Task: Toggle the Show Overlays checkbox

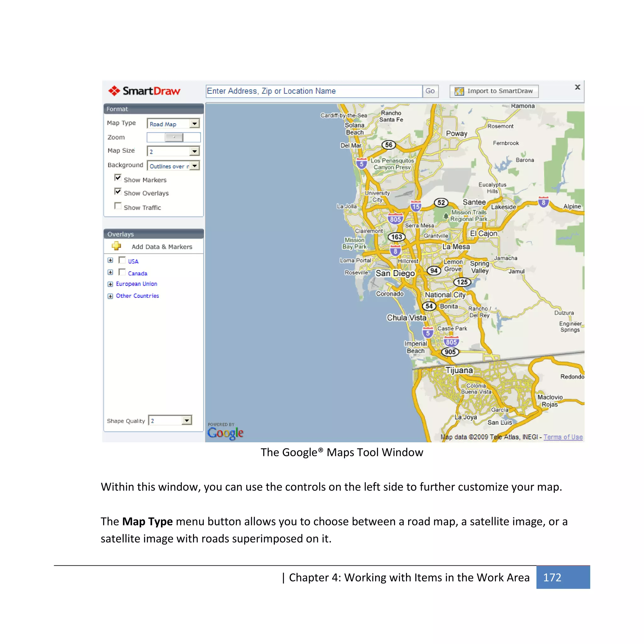Action: pyautogui.click(x=118, y=191)
